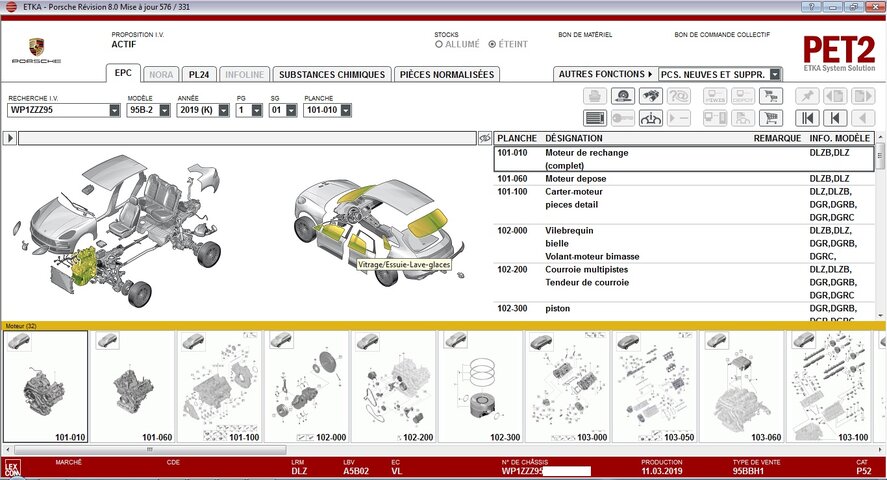Click the BON DE COMMANDE COLLECTIF label

[722, 34]
